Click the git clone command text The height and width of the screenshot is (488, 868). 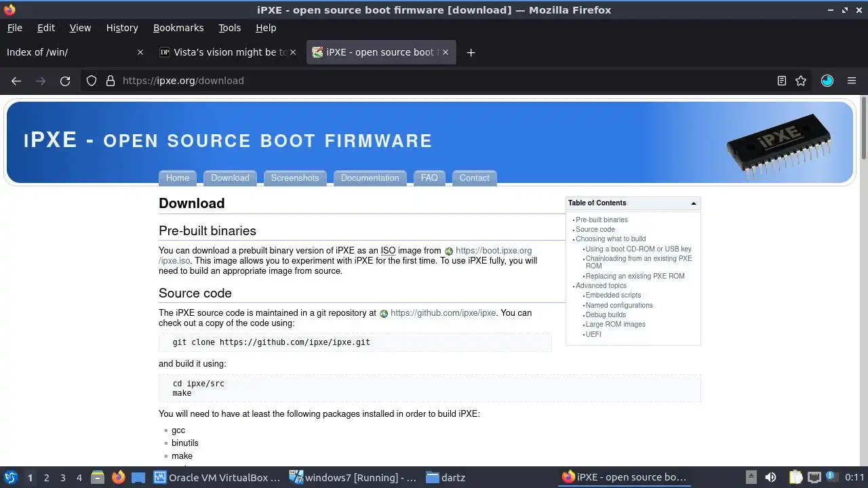(x=271, y=342)
